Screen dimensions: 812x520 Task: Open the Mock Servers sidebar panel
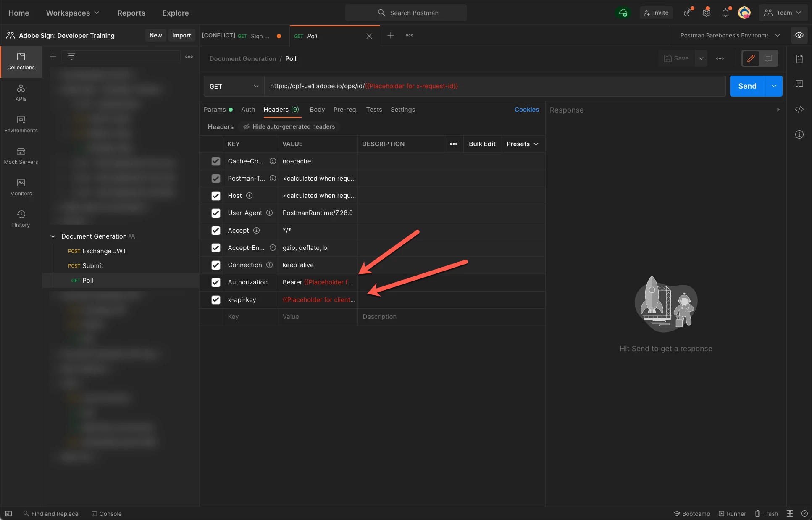click(21, 155)
